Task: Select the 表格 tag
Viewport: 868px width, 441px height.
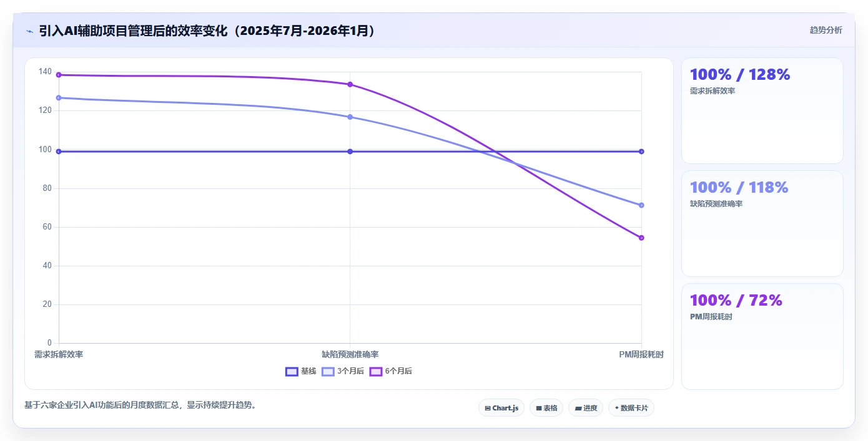Action: click(x=546, y=408)
